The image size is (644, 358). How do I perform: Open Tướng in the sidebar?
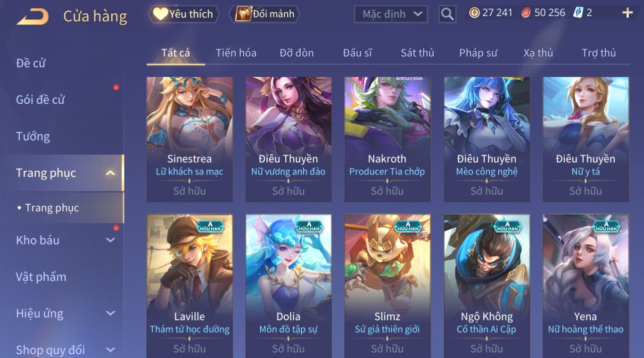tap(33, 136)
